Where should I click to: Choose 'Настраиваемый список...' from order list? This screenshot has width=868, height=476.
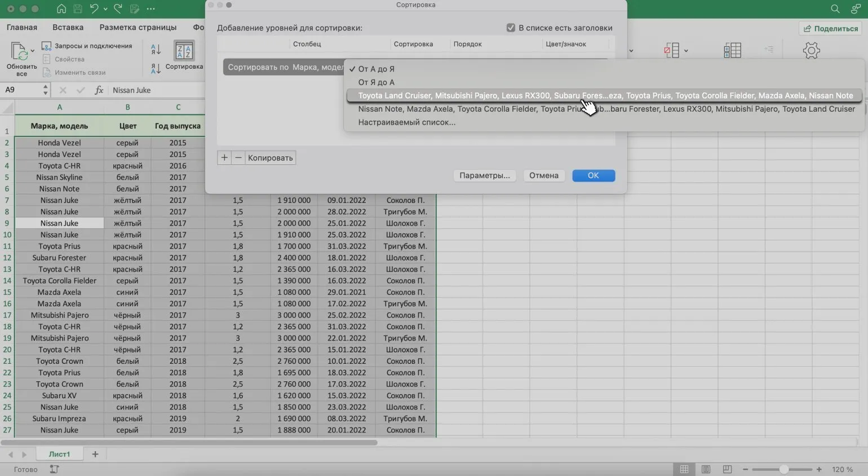point(406,122)
